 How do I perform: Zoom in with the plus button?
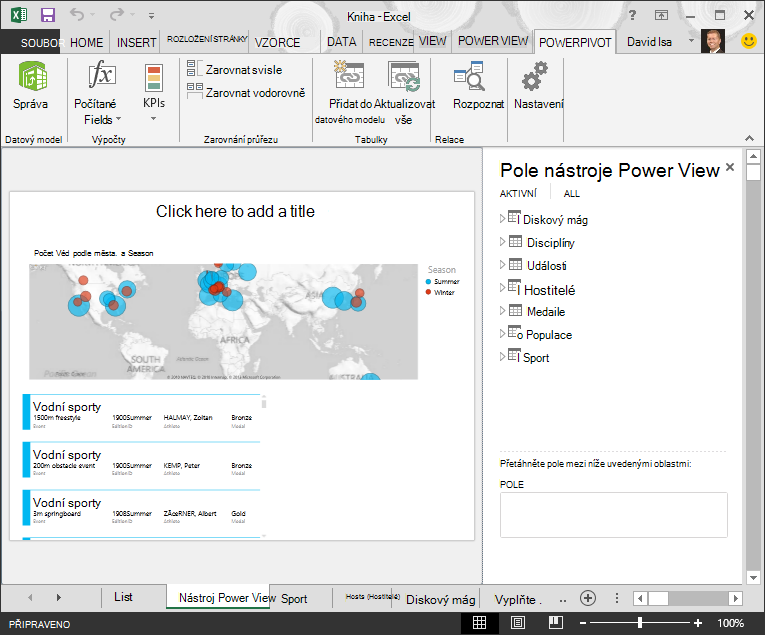click(698, 623)
